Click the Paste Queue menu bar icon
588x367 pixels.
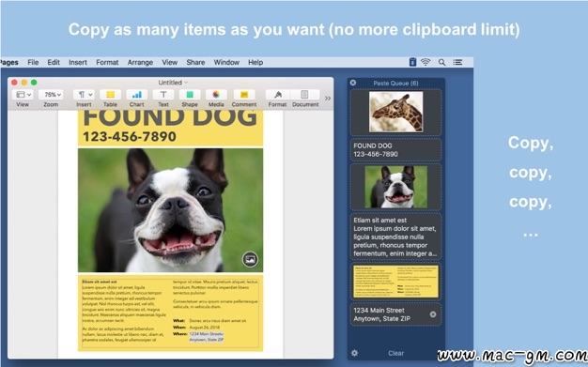pyautogui.click(x=412, y=62)
